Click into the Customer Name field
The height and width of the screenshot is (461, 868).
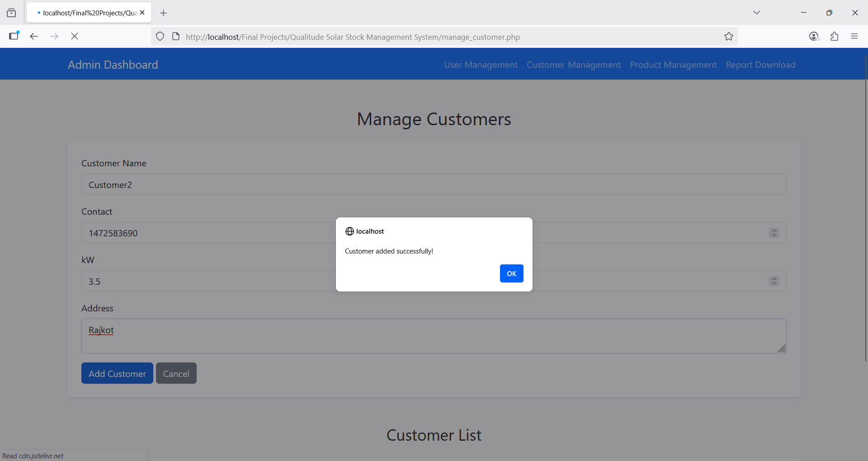[434, 184]
